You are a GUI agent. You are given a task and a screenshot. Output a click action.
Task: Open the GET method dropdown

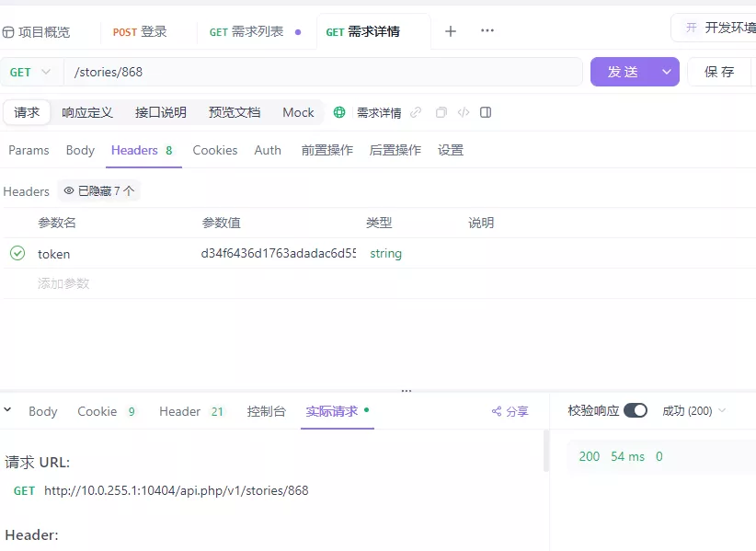click(x=31, y=72)
